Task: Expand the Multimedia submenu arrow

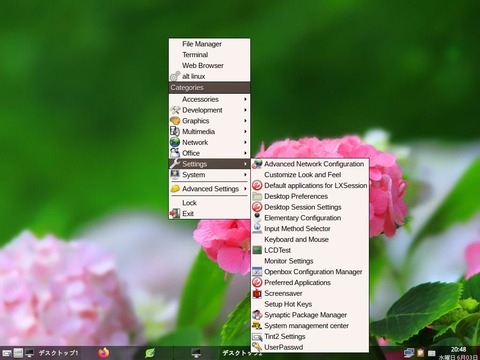Action: (x=245, y=131)
